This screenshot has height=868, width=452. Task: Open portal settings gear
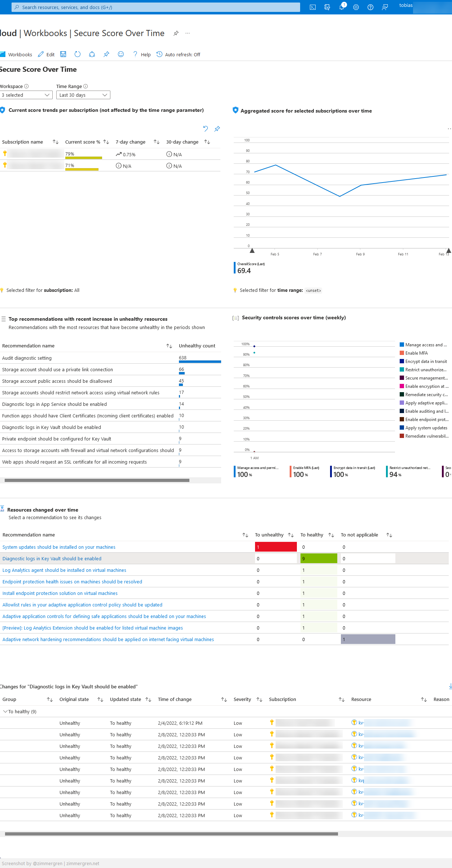(x=356, y=7)
